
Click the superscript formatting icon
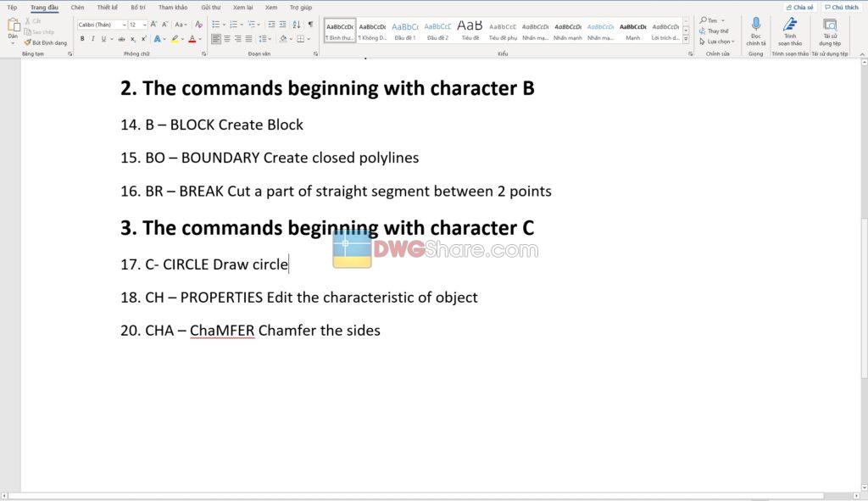click(142, 38)
